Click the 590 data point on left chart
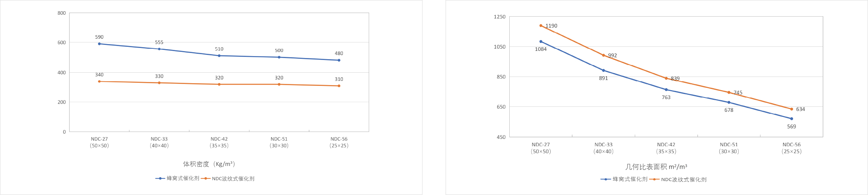This screenshot has height=195, width=868. [x=99, y=44]
